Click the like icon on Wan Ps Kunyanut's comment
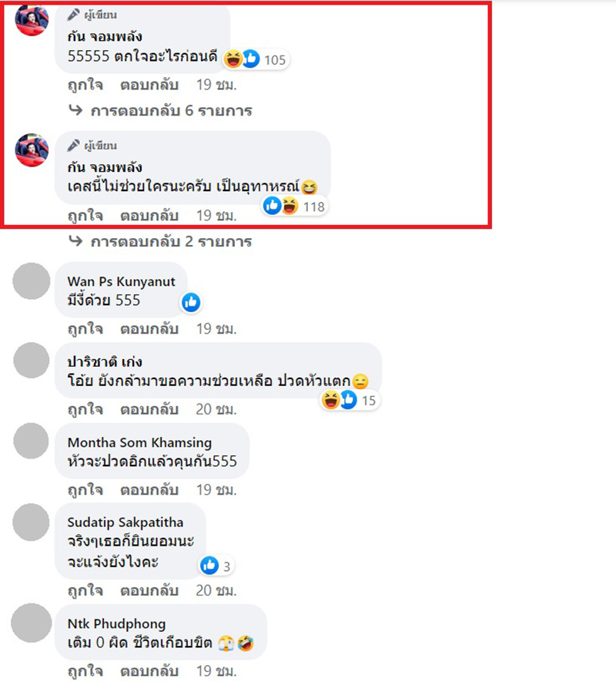This screenshot has width=616, height=682. click(x=191, y=302)
